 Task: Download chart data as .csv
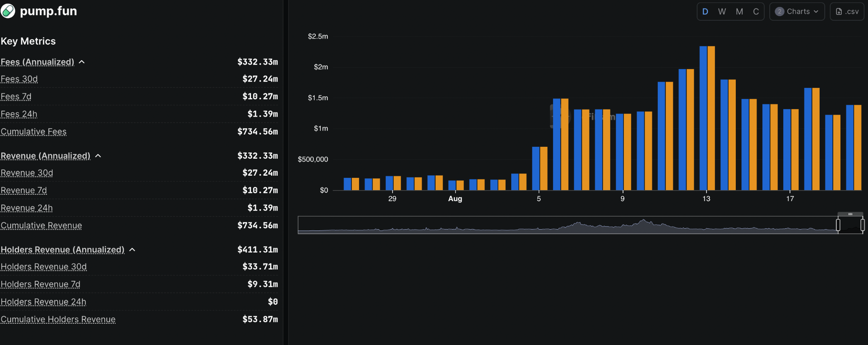click(847, 11)
